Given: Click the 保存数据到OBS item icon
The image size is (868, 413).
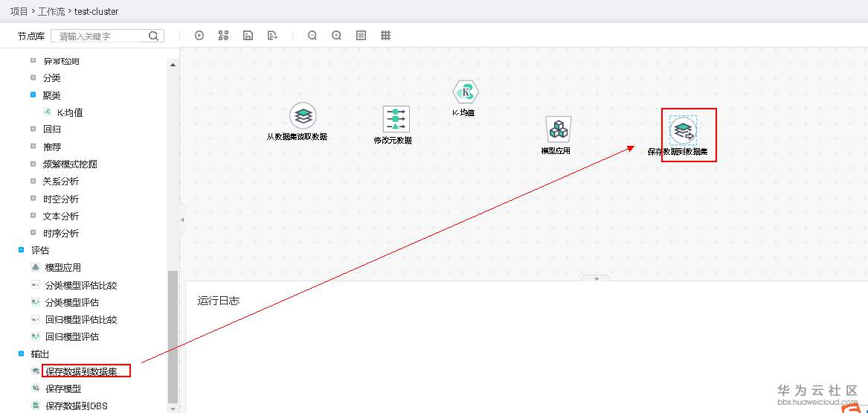Looking at the screenshot, I should pyautogui.click(x=36, y=406).
